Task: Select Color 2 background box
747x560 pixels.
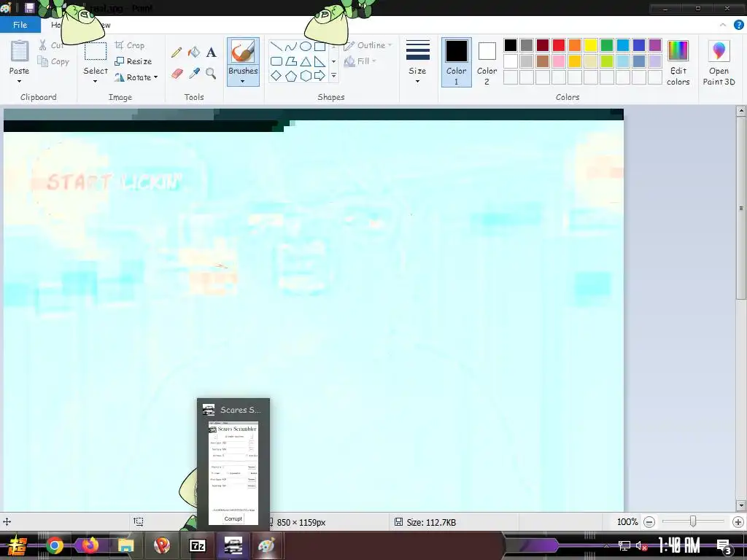Action: point(487,63)
